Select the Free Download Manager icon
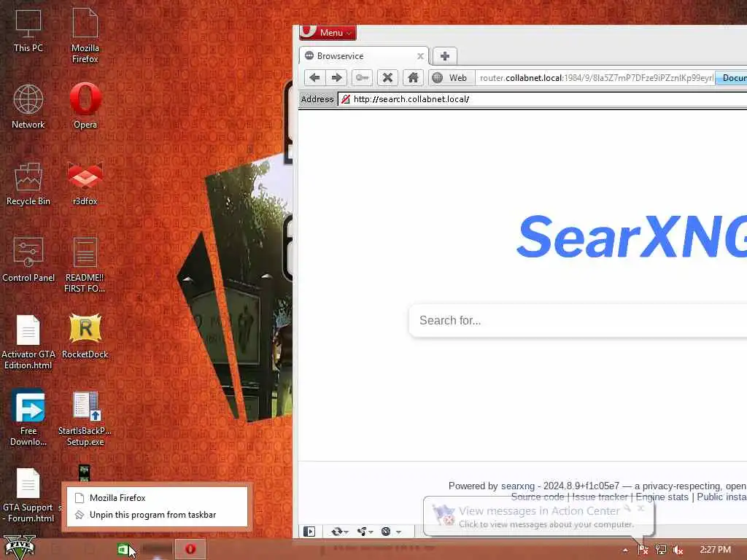The image size is (747, 560). pos(28,419)
